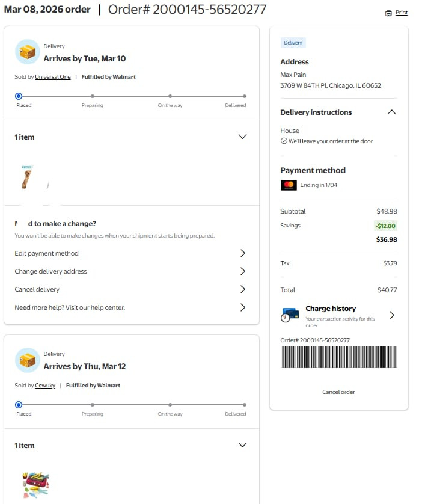Click the first shipment's product thumbnail

click(28, 177)
